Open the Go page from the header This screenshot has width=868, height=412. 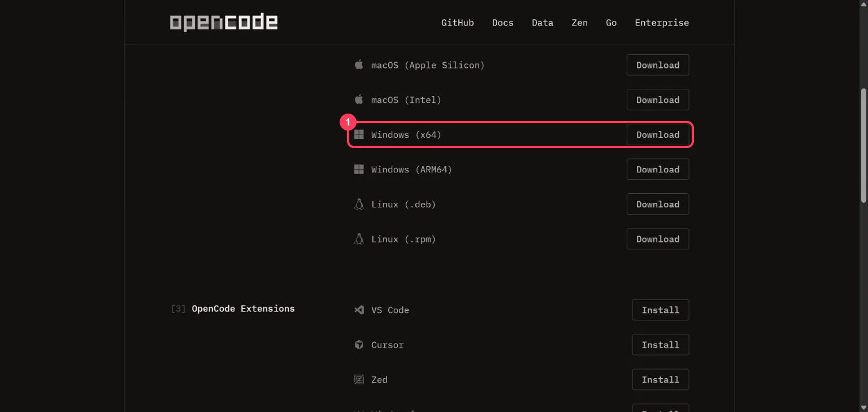pyautogui.click(x=611, y=23)
